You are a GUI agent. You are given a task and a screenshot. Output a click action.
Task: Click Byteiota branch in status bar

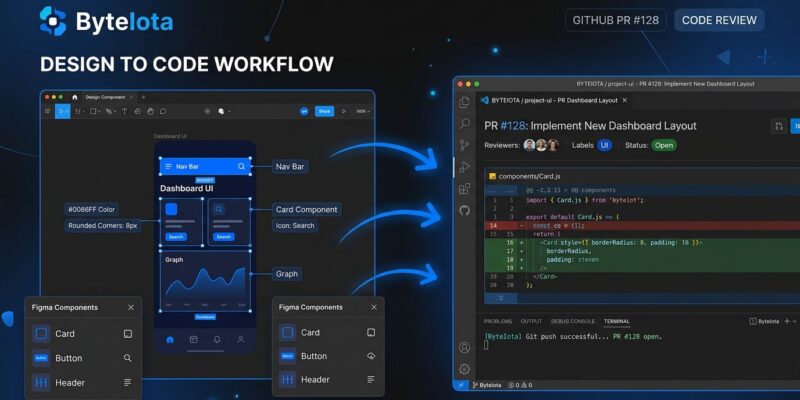point(487,385)
